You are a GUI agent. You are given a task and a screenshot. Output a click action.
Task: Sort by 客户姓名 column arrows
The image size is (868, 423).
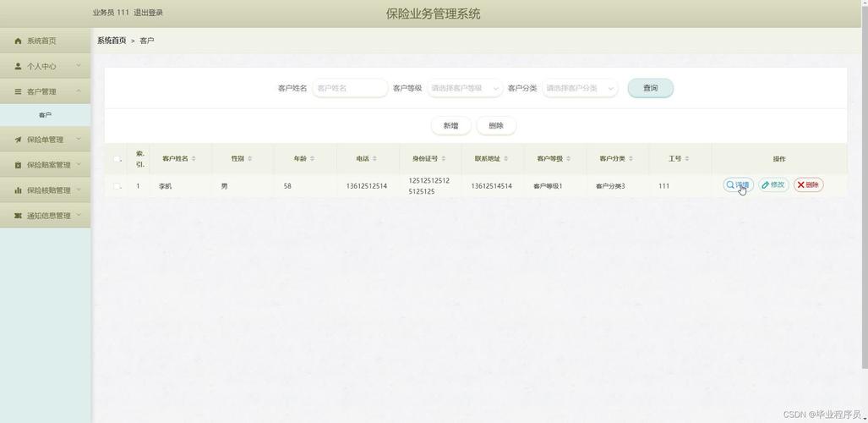coord(194,158)
